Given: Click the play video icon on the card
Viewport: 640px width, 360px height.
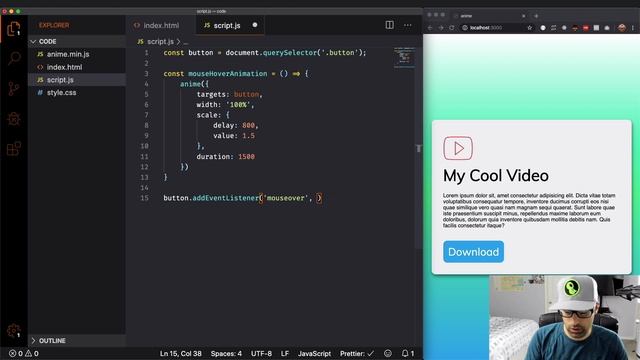Looking at the screenshot, I should [458, 148].
